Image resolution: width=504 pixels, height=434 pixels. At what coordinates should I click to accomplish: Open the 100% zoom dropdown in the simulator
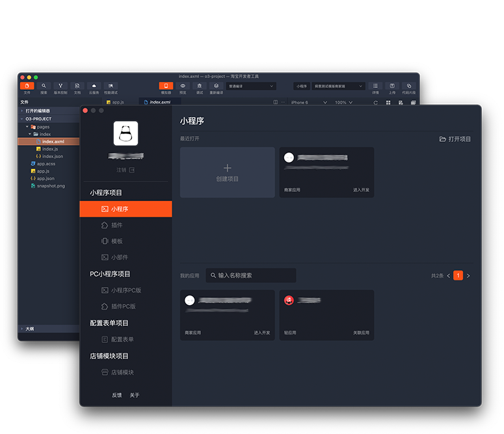tap(343, 102)
